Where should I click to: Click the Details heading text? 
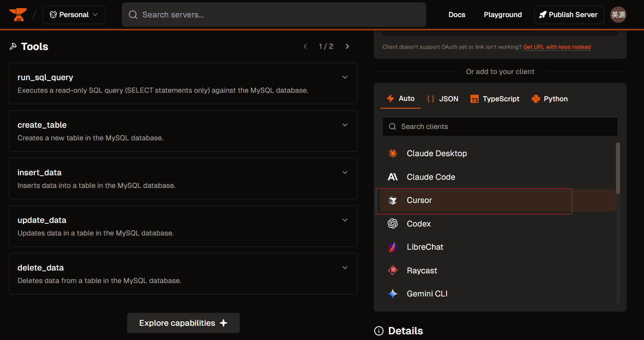pyautogui.click(x=405, y=331)
